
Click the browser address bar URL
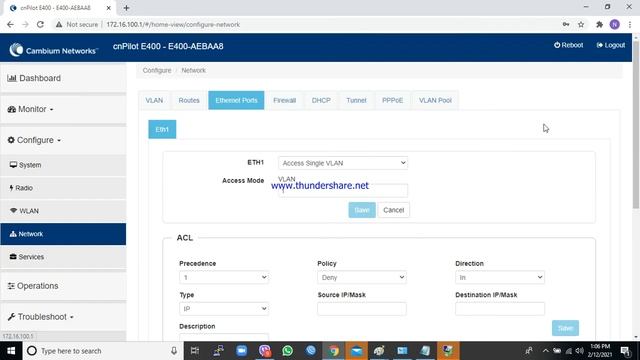coord(173,24)
